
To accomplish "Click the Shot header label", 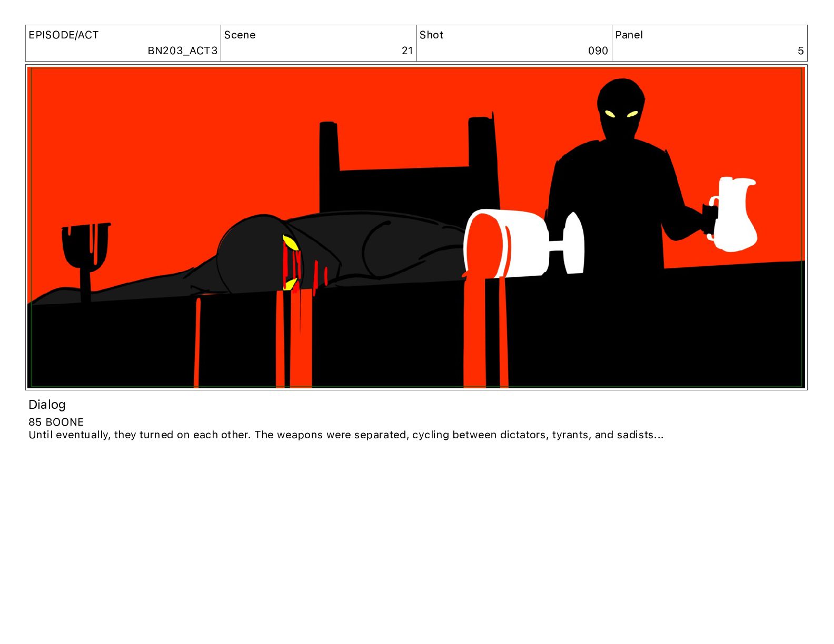I will click(431, 35).
